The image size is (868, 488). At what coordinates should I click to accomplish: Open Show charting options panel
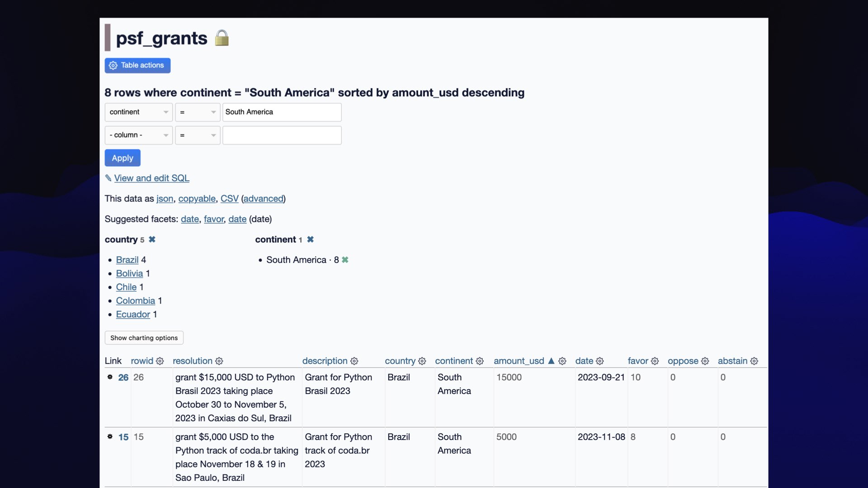click(144, 338)
